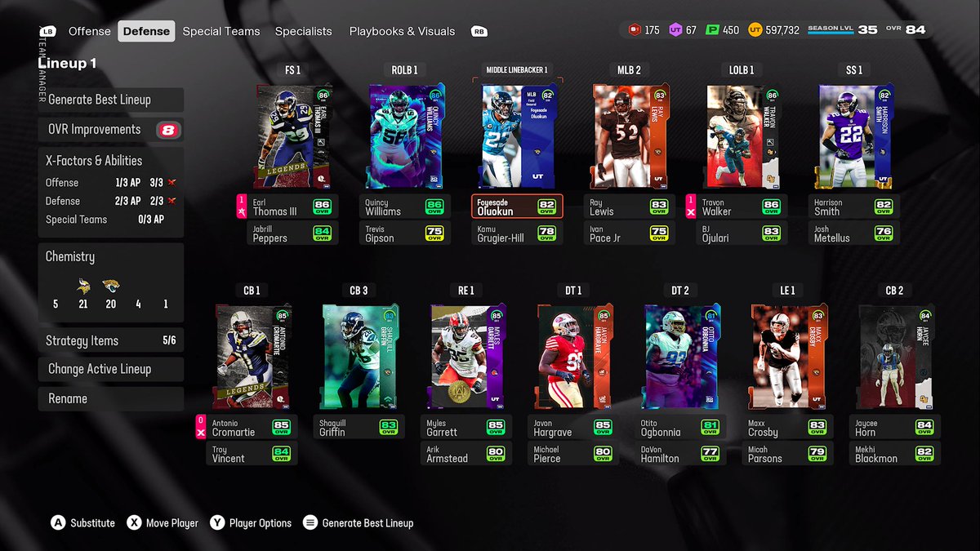Click the Offense X-Factor activation icon
Viewport: 980px width, 551px height.
172,183
